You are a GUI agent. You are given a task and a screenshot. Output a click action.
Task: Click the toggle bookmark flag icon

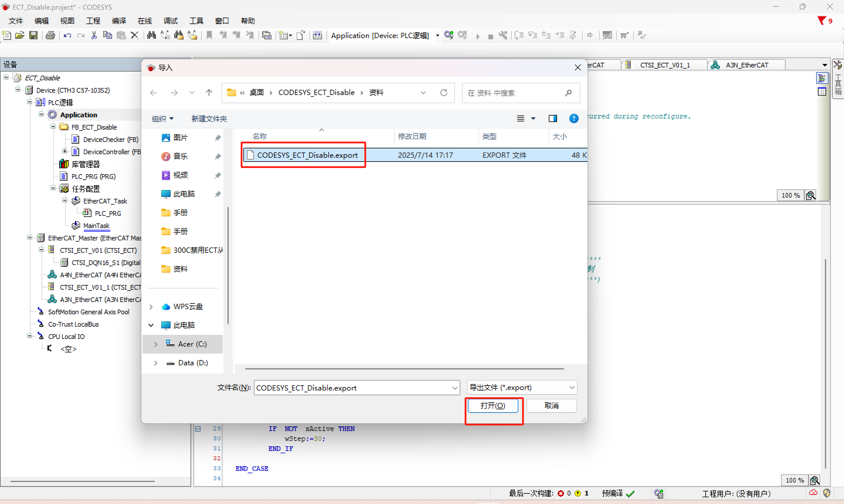click(210, 35)
